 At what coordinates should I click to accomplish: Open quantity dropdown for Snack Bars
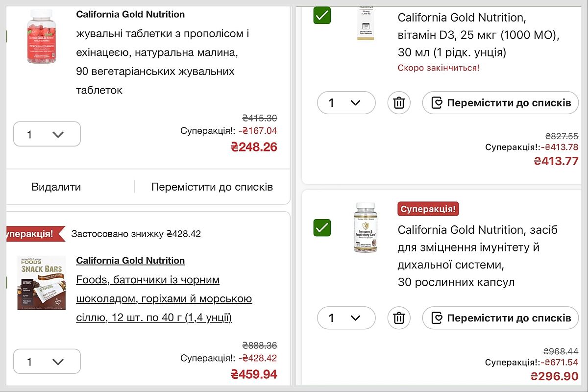coord(47,362)
